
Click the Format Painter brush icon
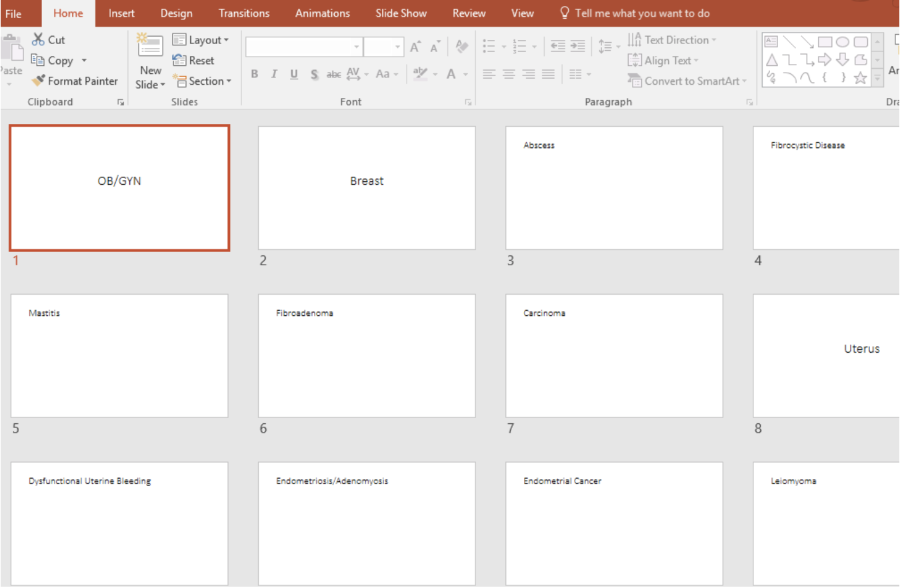[x=39, y=81]
